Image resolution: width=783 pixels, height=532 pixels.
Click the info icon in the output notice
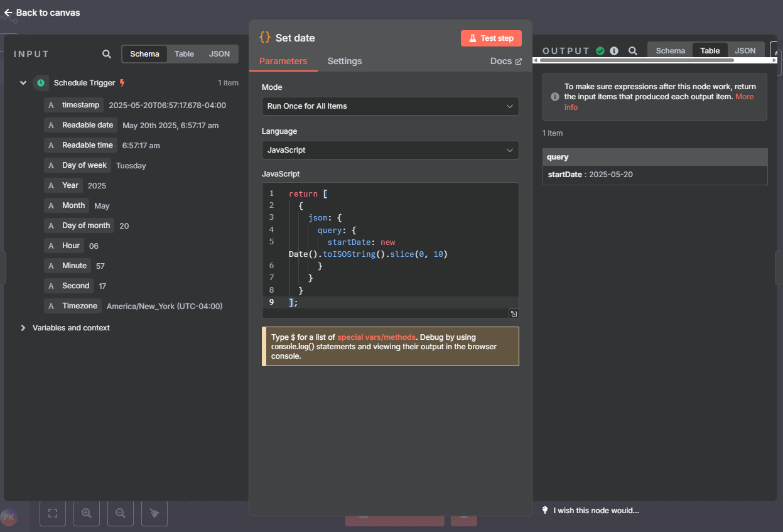point(555,97)
